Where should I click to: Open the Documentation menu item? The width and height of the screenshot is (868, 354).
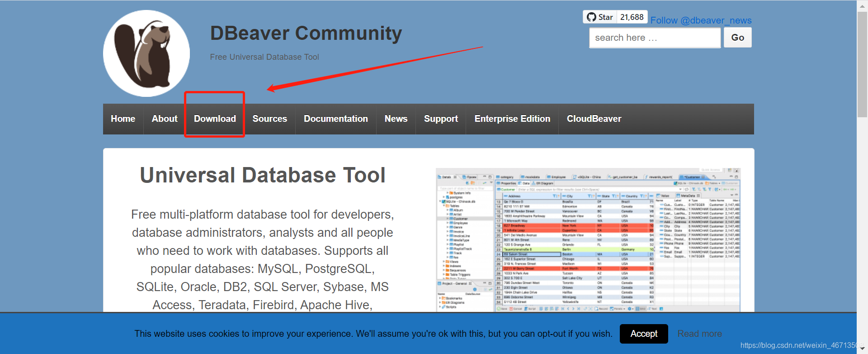pyautogui.click(x=336, y=119)
